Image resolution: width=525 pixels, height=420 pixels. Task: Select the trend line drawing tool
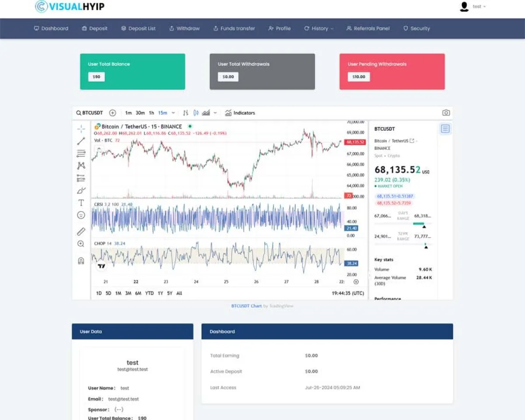(x=81, y=141)
